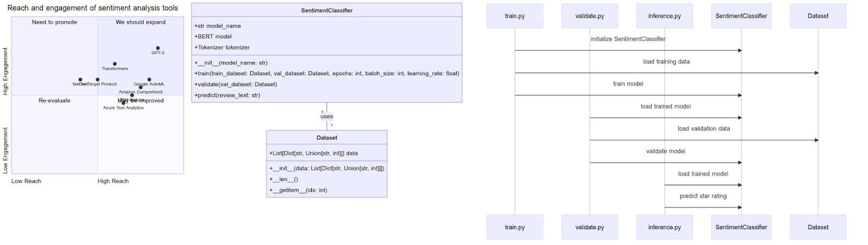Click the bottom inference.py participant box
The image size is (868, 245).
point(664,227)
